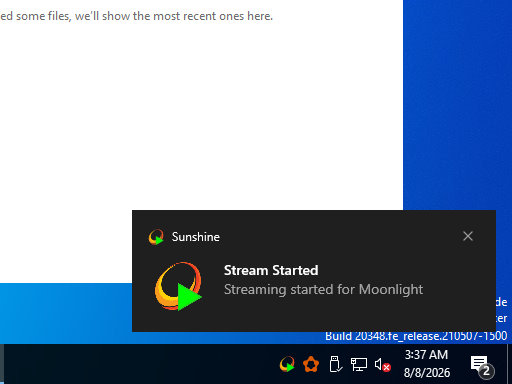This screenshot has width=512, height=384.
Task: Click the 'most recent ones here' text
Action: pyautogui.click(x=213, y=16)
